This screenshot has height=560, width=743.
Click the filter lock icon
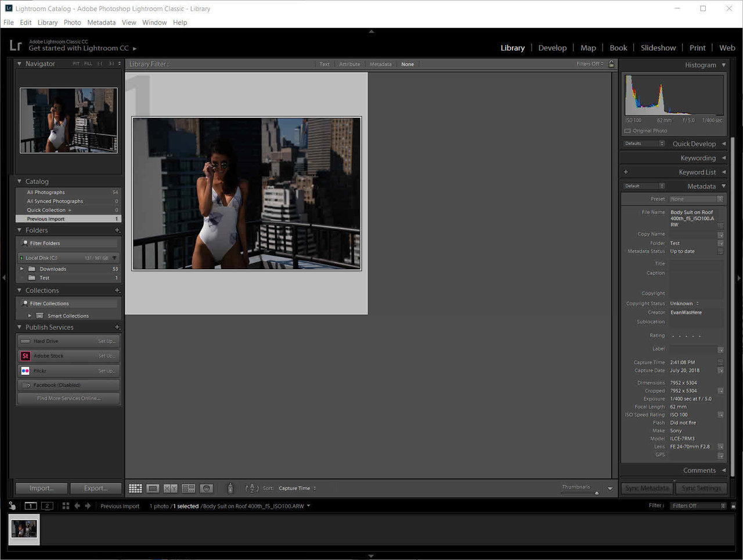(611, 64)
